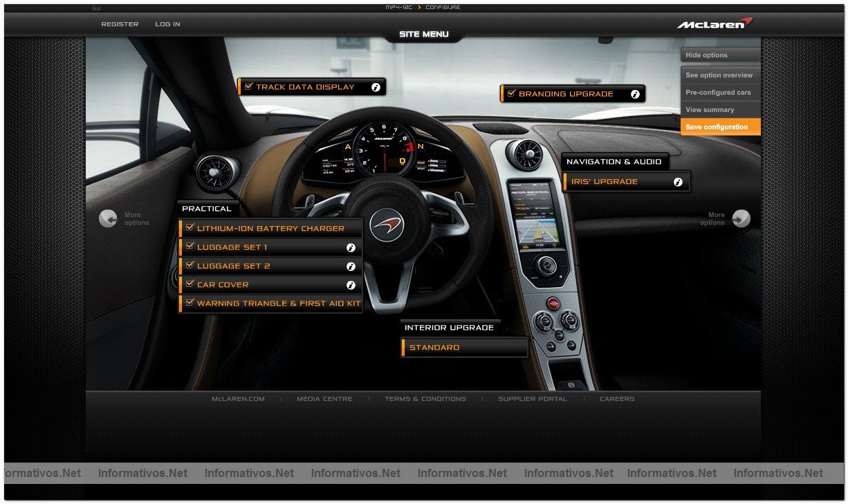Open View summary
Viewport: 848px width, 504px height.
tap(721, 110)
